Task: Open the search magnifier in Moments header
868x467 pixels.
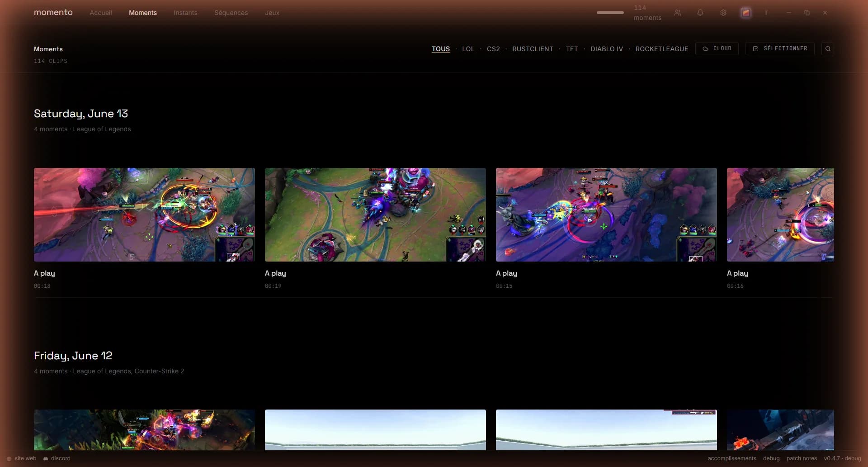Action: click(x=828, y=49)
